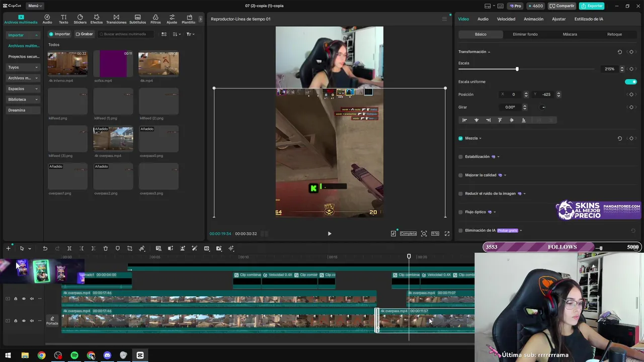Adjust the Escala slider handle

click(x=517, y=69)
